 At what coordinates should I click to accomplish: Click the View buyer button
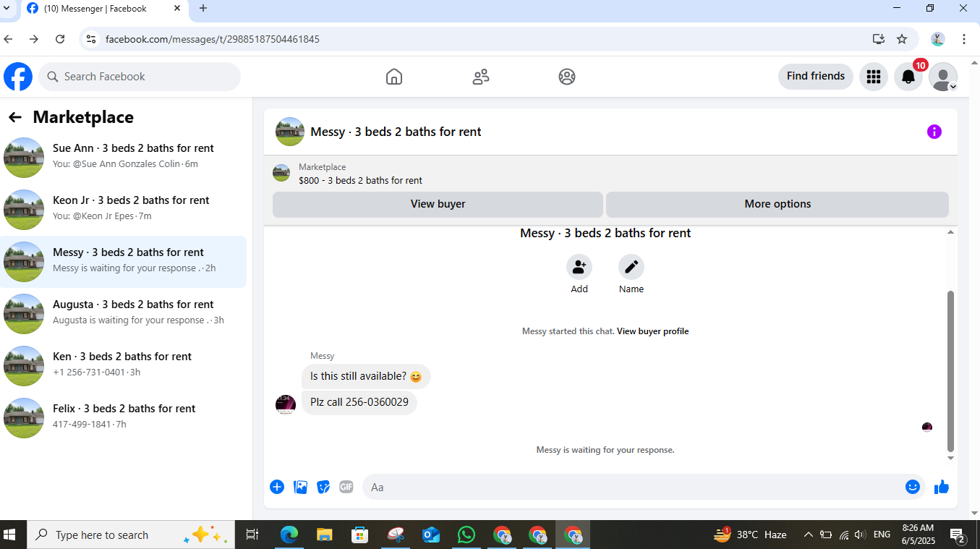(438, 204)
